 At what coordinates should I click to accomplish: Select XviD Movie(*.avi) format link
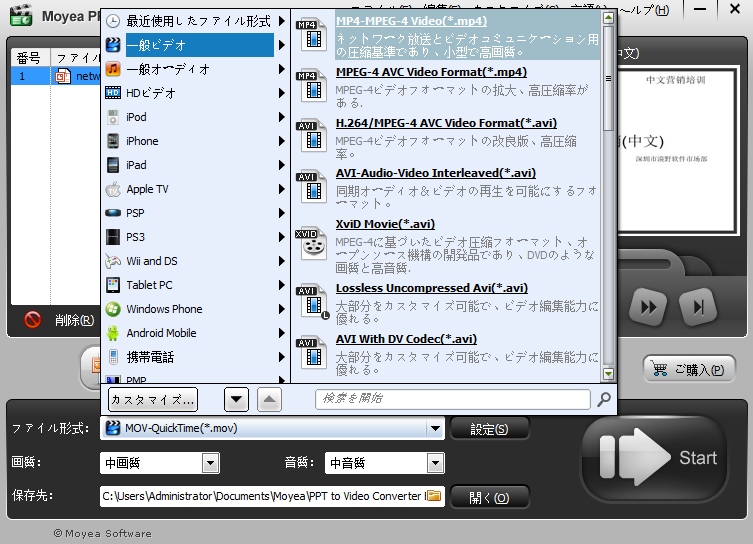pyautogui.click(x=385, y=224)
